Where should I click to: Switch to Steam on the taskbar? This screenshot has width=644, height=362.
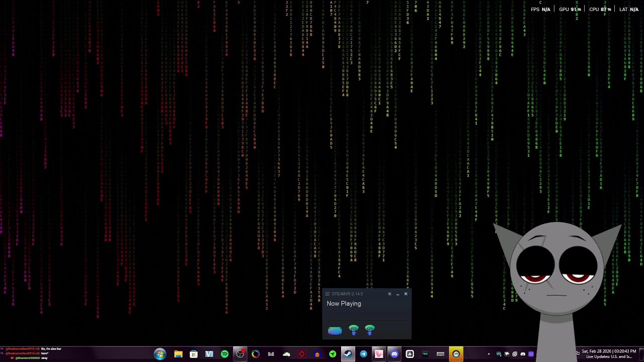tap(348, 354)
